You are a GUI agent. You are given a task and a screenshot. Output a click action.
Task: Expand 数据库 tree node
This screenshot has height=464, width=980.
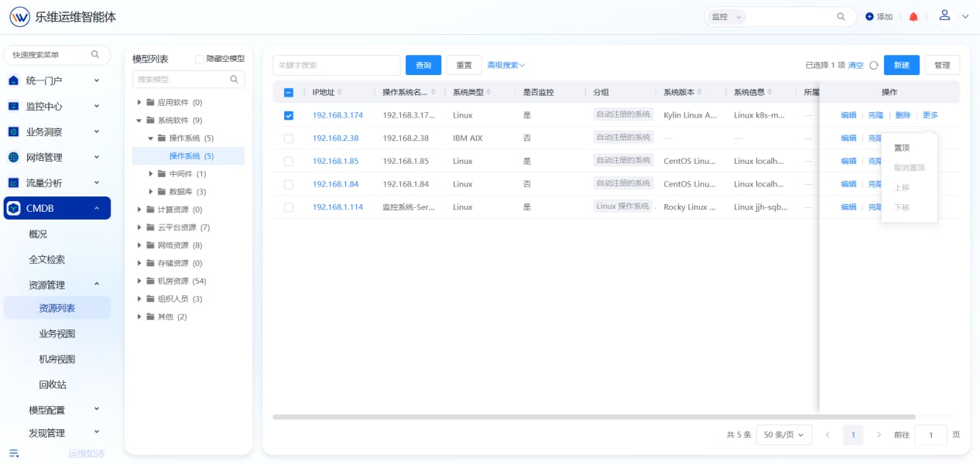click(x=150, y=192)
